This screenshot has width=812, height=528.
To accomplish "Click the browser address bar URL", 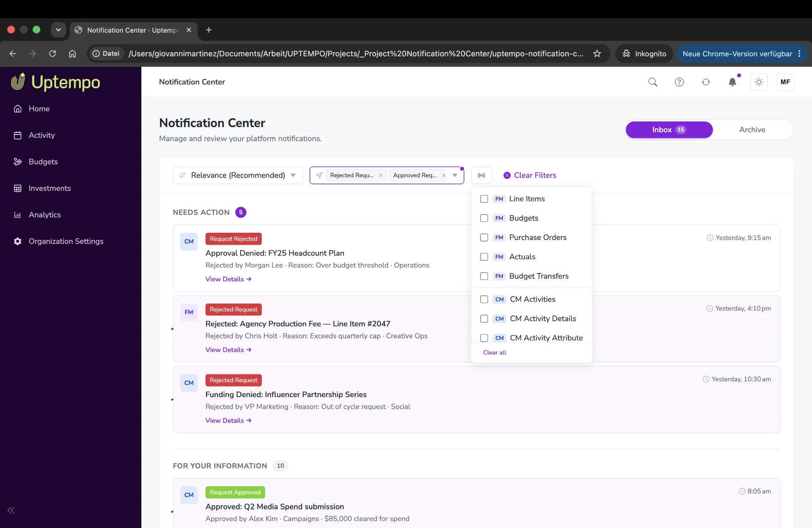I will [x=355, y=53].
